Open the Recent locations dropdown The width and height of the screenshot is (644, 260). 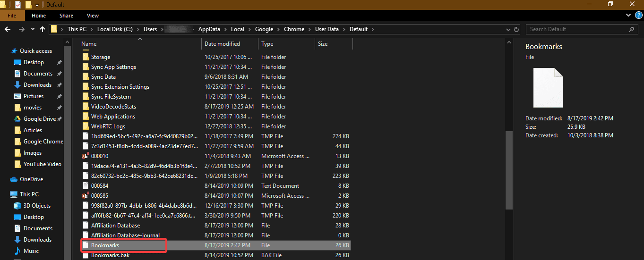pyautogui.click(x=33, y=29)
